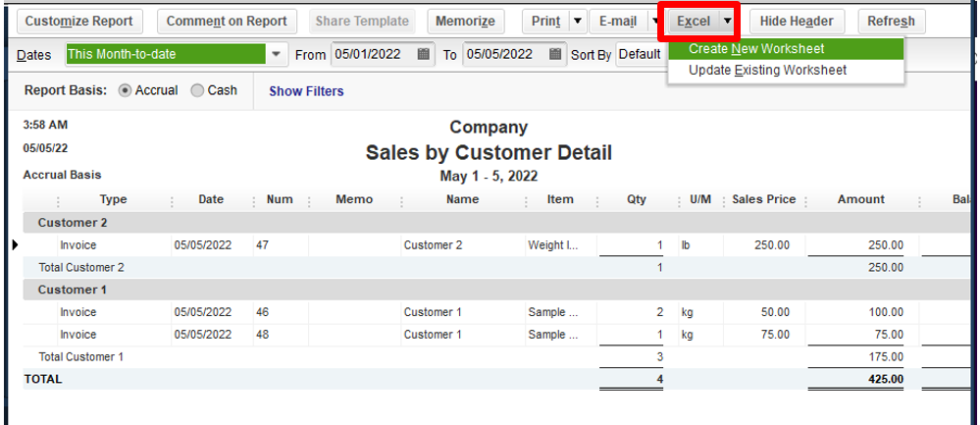Viewport: 980px width, 425px height.
Task: Click the column resize handle before Type header
Action: pyautogui.click(x=55, y=200)
